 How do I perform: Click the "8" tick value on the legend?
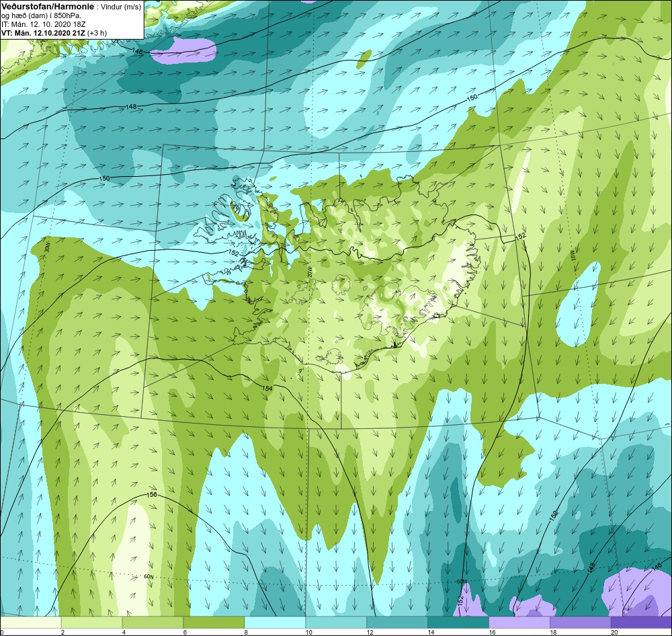pyautogui.click(x=247, y=632)
